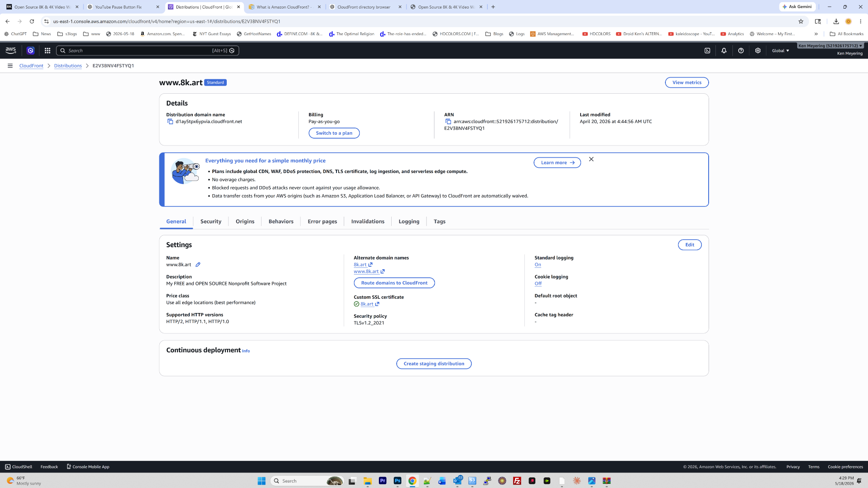Viewport: 868px width, 488px height.
Task: Launch Premiere Pro from the taskbar
Action: coord(383,481)
